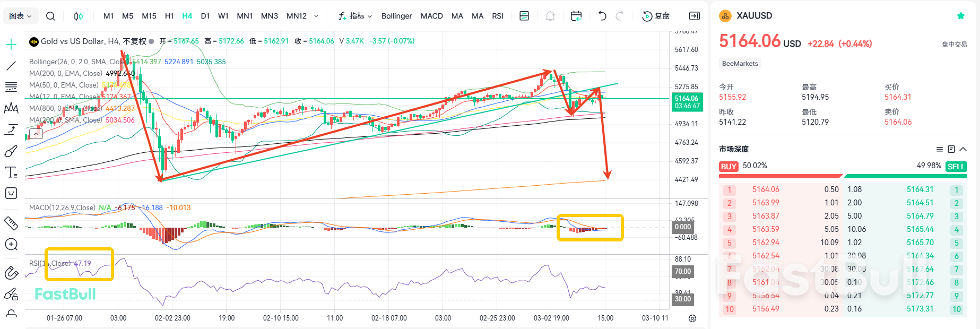The width and height of the screenshot is (980, 329).
Task: Toggle magnet mode in left toolbar
Action: (11, 273)
